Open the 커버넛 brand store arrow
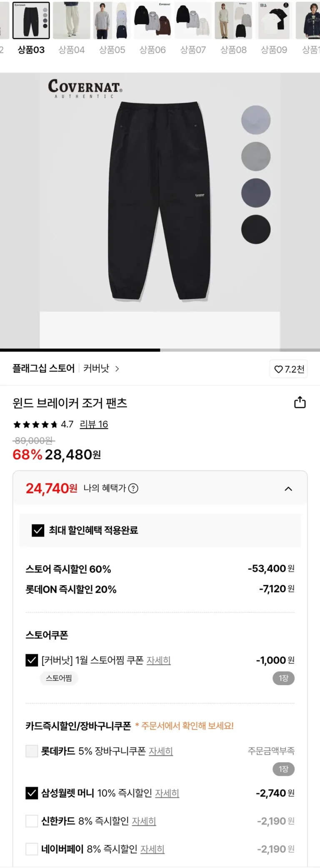Screen dimensions: 320x868 pos(117,369)
